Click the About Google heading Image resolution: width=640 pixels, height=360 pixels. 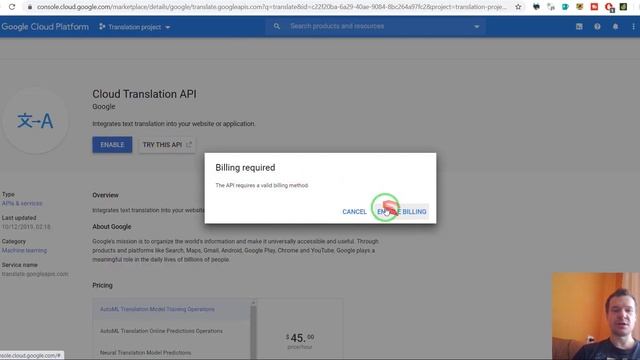pyautogui.click(x=112, y=227)
